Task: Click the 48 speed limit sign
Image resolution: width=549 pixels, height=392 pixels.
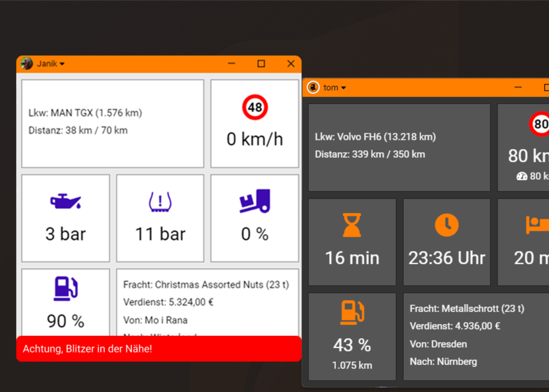Action: click(x=255, y=108)
